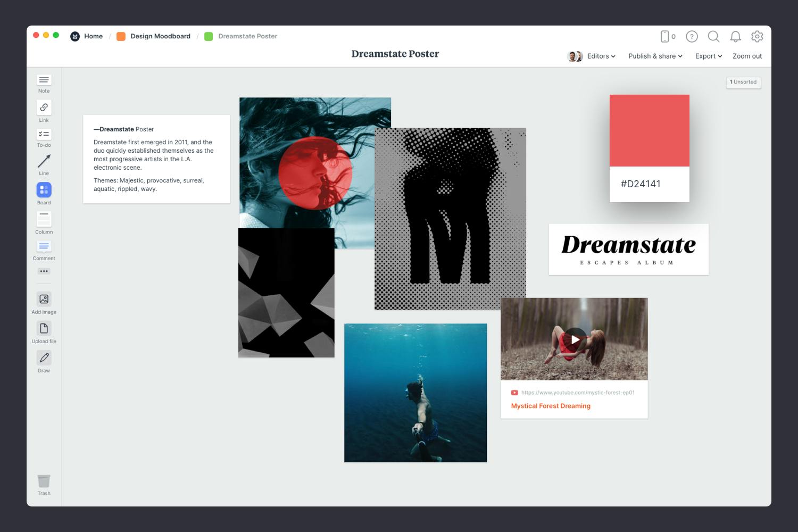Click the Upload file icon
Viewport: 798px width, 532px height.
tap(44, 328)
